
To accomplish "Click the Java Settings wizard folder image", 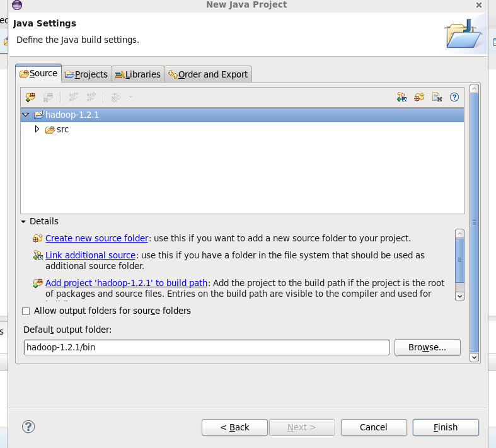I will point(464,34).
